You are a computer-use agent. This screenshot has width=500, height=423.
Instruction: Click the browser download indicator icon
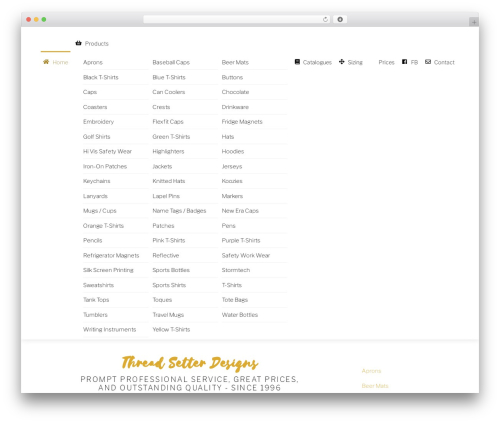(x=340, y=19)
